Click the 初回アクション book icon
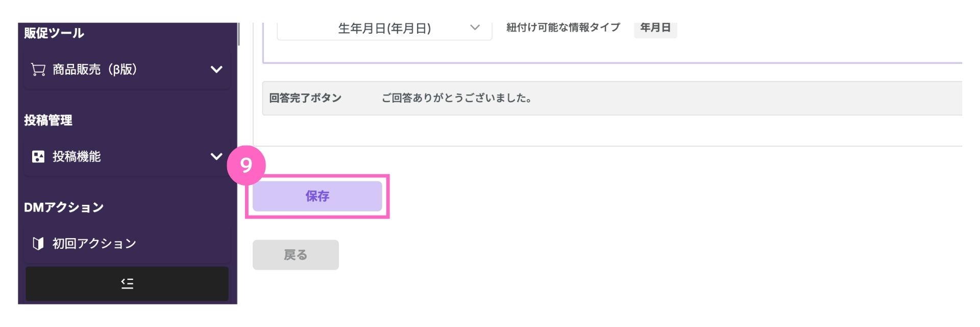 [38, 243]
